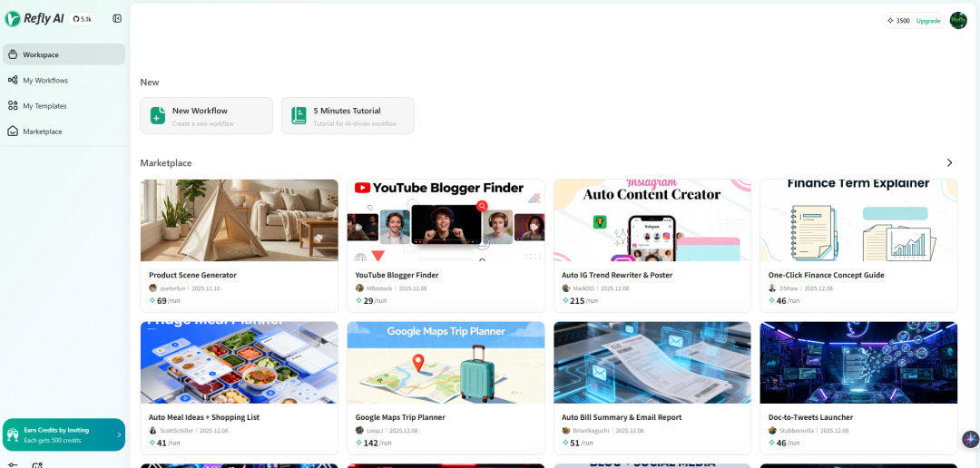Click the Doc-to-Tweets Launcher title
980x468 pixels.
[810, 417]
